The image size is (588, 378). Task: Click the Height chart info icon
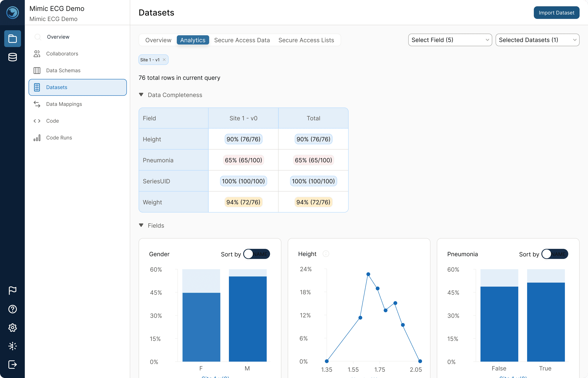[326, 254]
